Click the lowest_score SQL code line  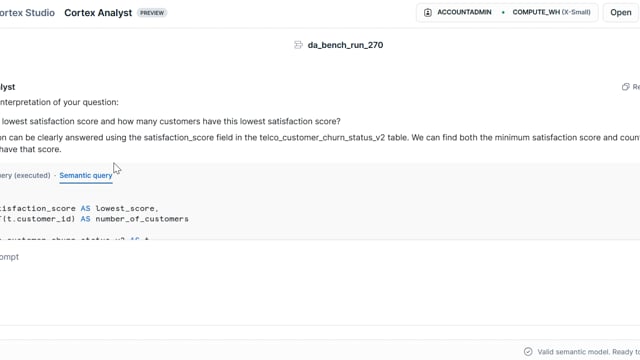(x=79, y=209)
